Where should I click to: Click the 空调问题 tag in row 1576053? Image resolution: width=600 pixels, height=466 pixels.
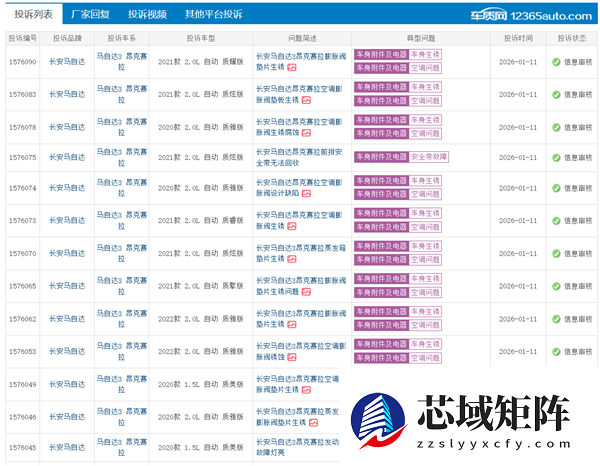click(x=425, y=358)
